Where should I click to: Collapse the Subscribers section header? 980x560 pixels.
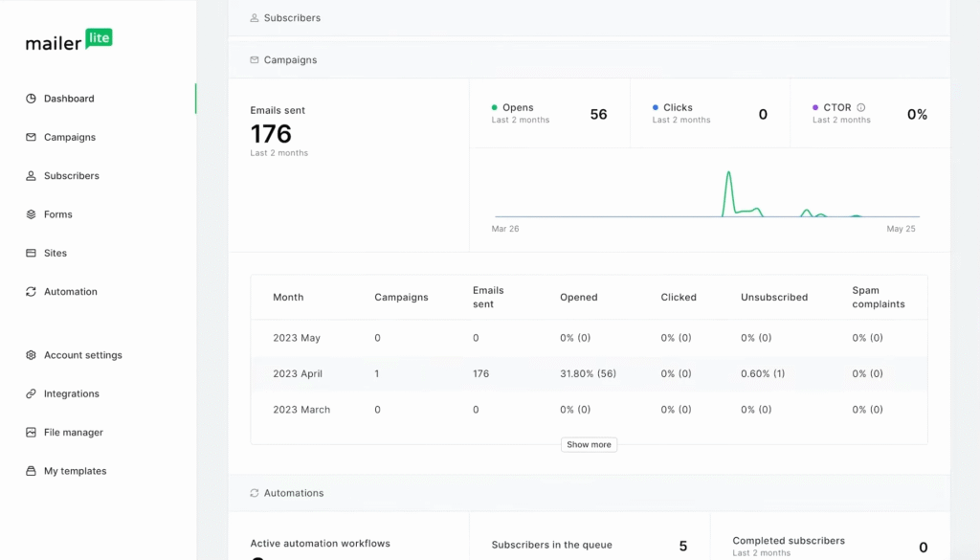click(285, 17)
